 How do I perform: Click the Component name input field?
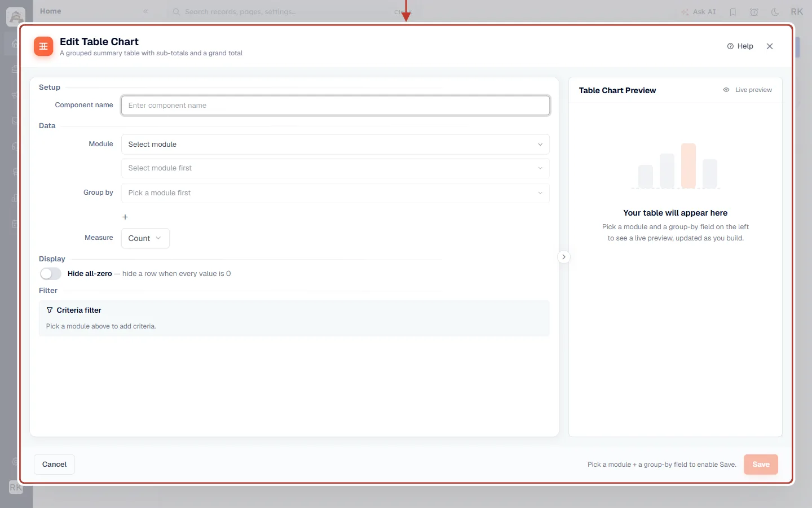(336, 106)
